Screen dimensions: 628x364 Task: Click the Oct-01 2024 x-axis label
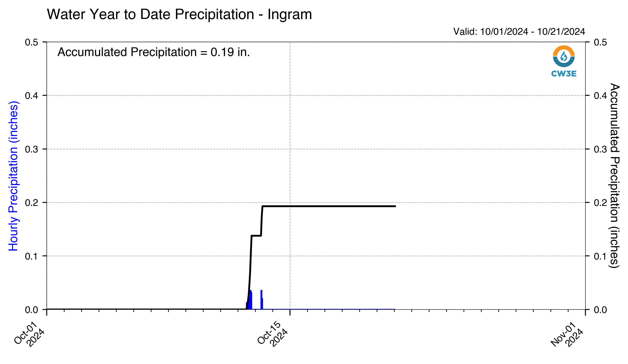(29, 335)
